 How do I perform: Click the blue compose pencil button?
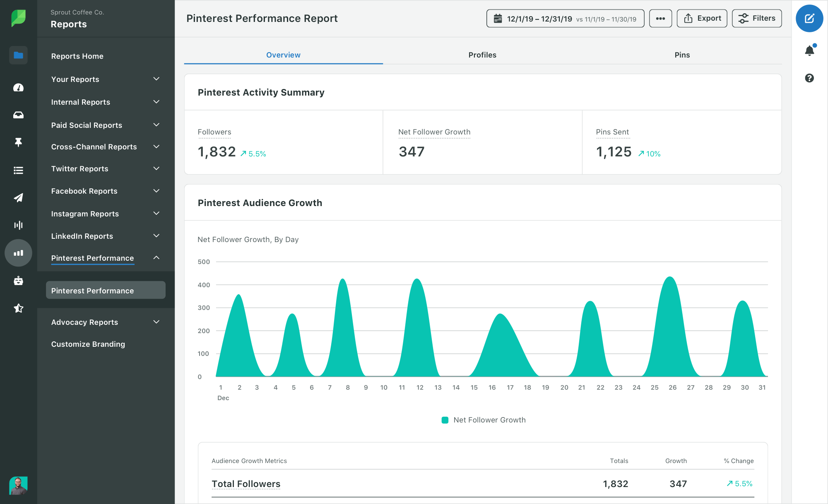click(x=809, y=18)
